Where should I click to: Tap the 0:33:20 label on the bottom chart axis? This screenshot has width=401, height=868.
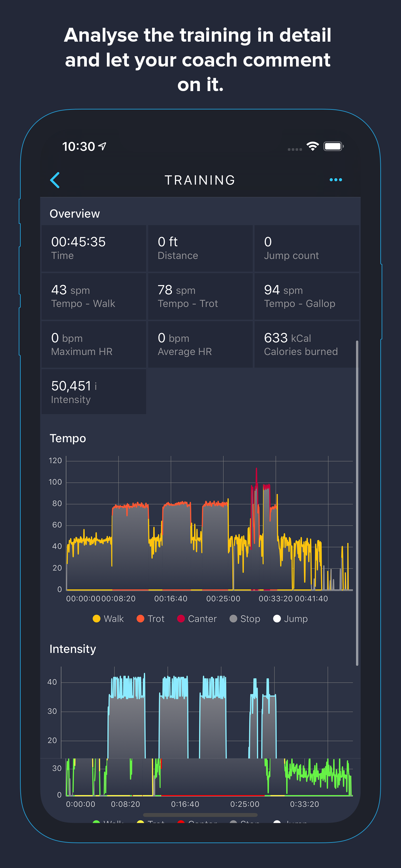point(304,804)
